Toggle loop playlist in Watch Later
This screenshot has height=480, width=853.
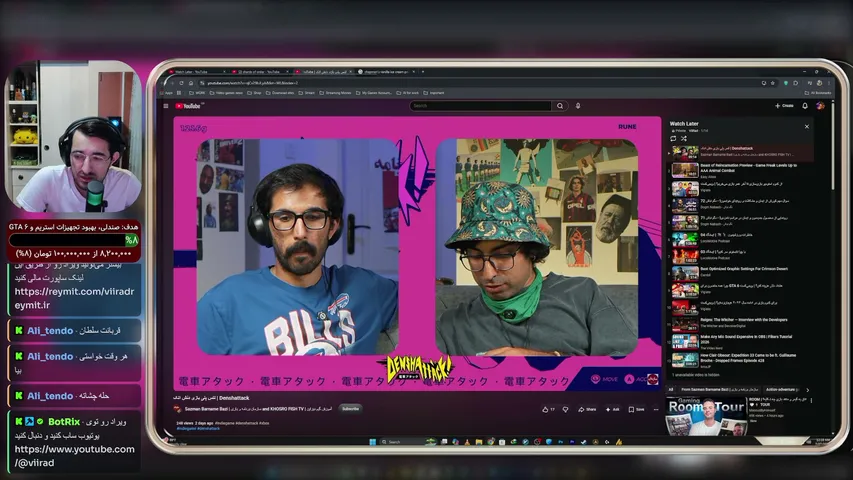pyautogui.click(x=673, y=139)
